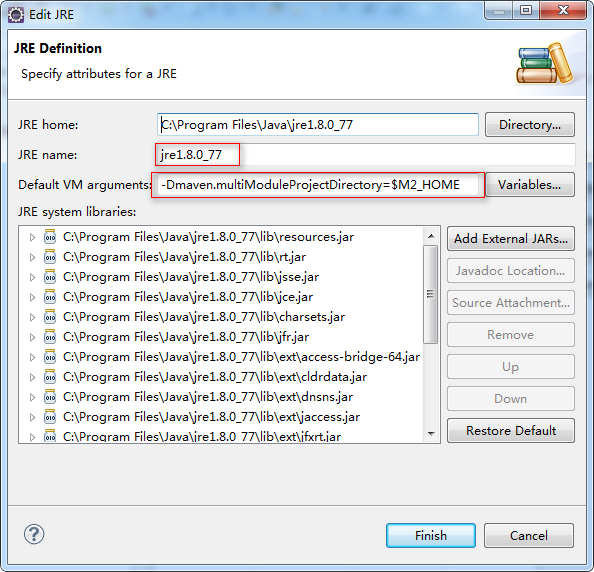Click the jar icon for dnsns.jar
This screenshot has width=594, height=572.
[50, 397]
